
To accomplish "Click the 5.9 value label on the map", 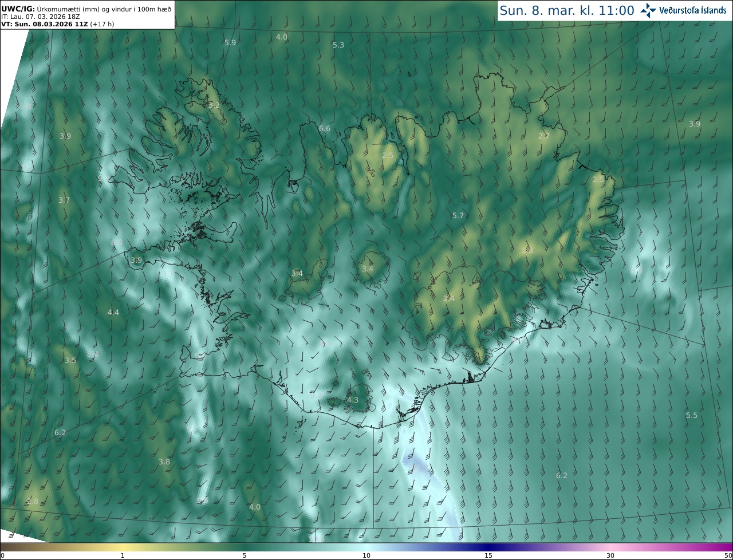I will (230, 43).
